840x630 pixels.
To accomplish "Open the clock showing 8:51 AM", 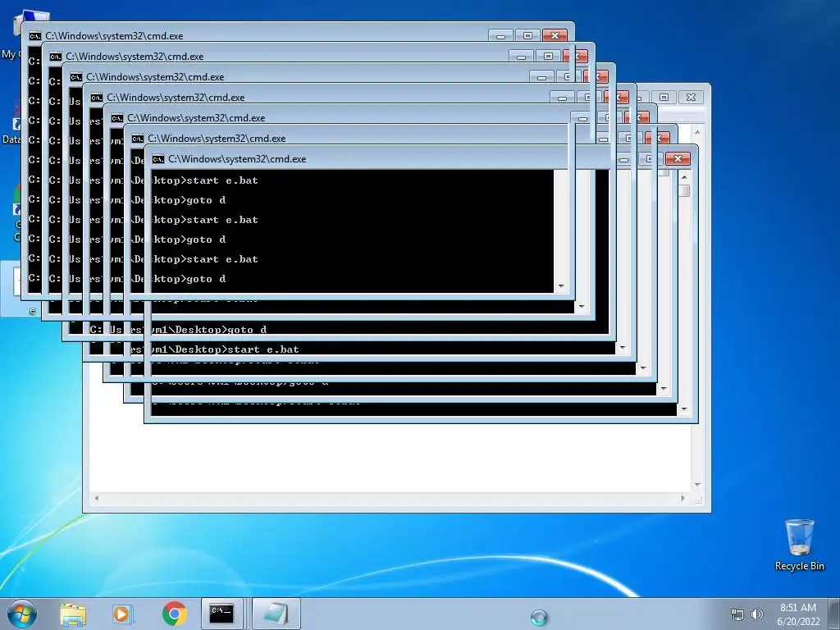I will (798, 614).
